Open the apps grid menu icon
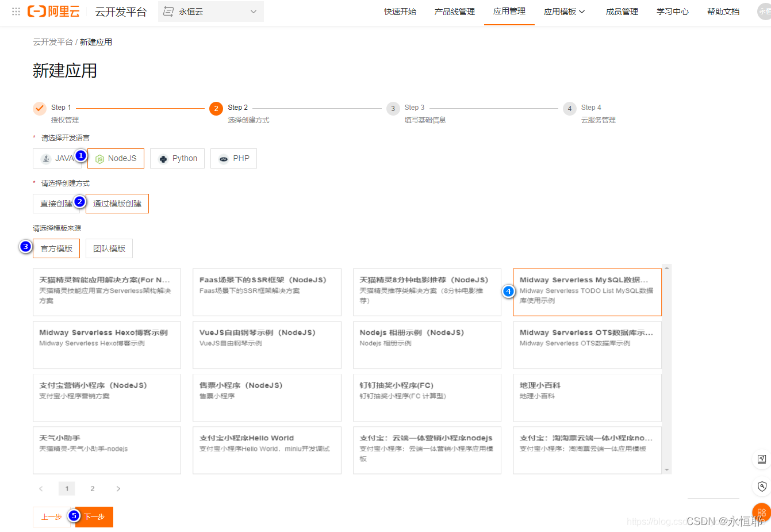The width and height of the screenshot is (771, 532). (x=16, y=12)
